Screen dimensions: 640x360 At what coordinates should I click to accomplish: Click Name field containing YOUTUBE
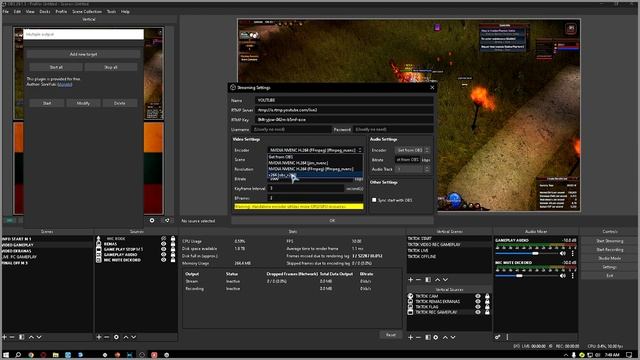(344, 100)
